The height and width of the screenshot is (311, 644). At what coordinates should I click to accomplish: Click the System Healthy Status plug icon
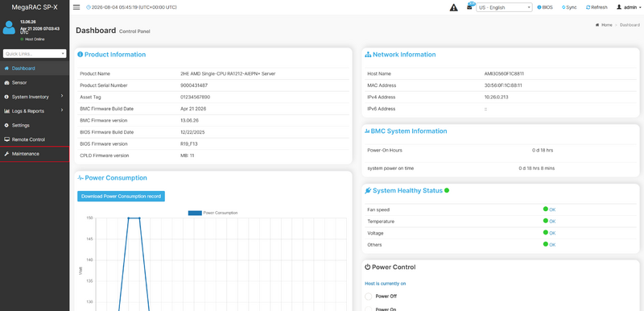[368, 191]
